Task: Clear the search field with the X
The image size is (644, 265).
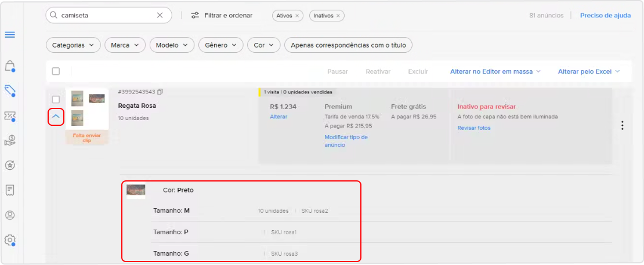Action: (160, 15)
